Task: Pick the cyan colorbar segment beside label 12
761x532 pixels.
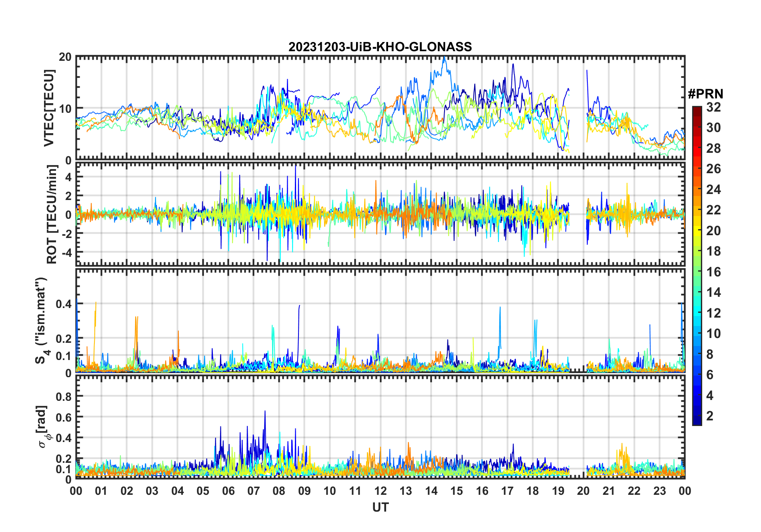Action: coord(697,313)
